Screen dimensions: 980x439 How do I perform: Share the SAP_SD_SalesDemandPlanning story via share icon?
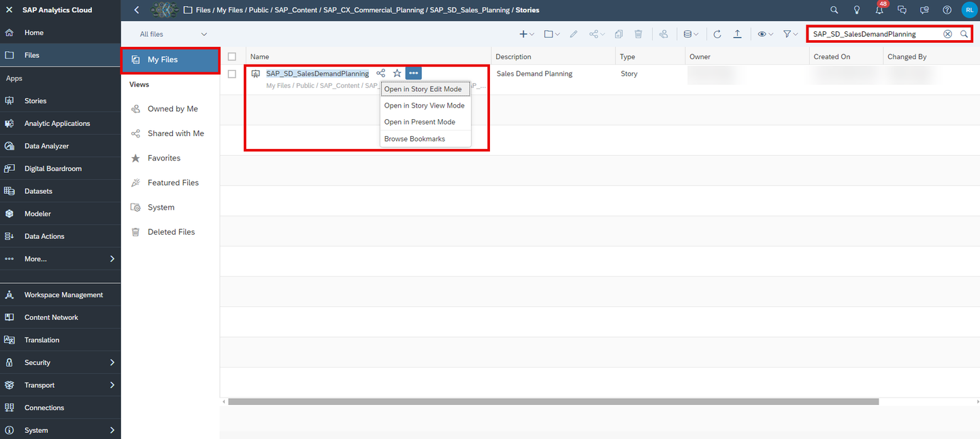pos(380,73)
